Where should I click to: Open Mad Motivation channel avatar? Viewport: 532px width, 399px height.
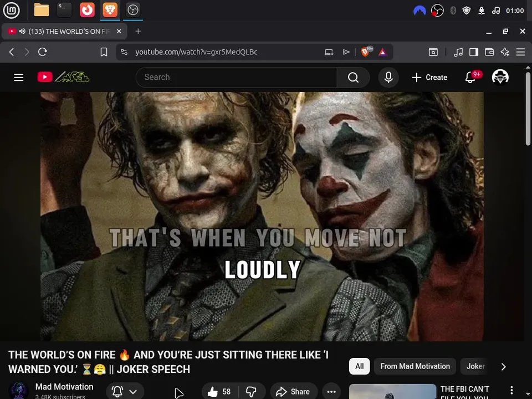pyautogui.click(x=18, y=391)
